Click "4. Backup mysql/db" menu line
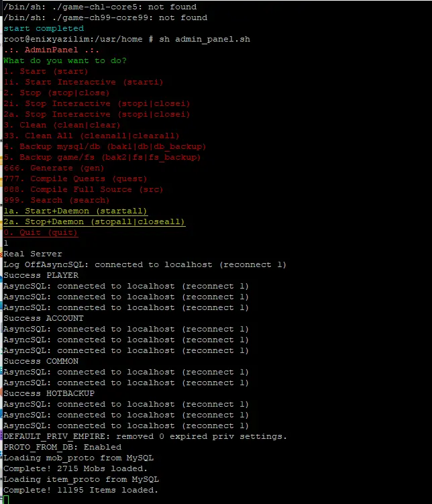This screenshot has height=504, width=432. tap(105, 146)
